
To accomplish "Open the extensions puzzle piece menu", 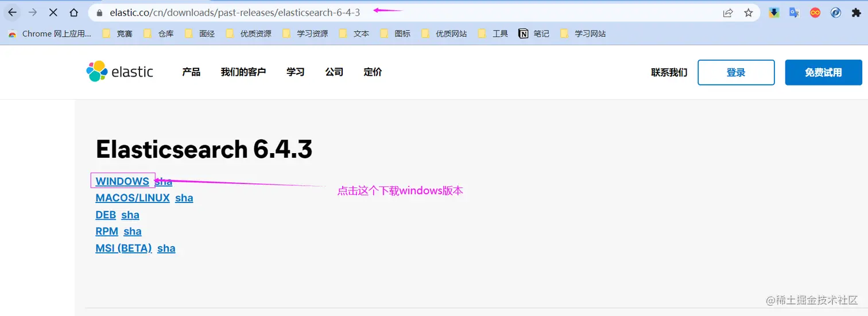I will [x=857, y=13].
